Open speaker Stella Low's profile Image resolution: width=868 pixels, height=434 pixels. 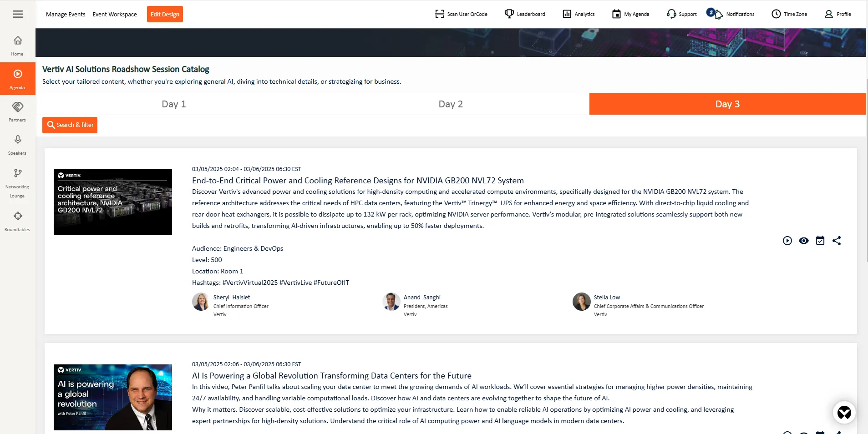pyautogui.click(x=607, y=298)
